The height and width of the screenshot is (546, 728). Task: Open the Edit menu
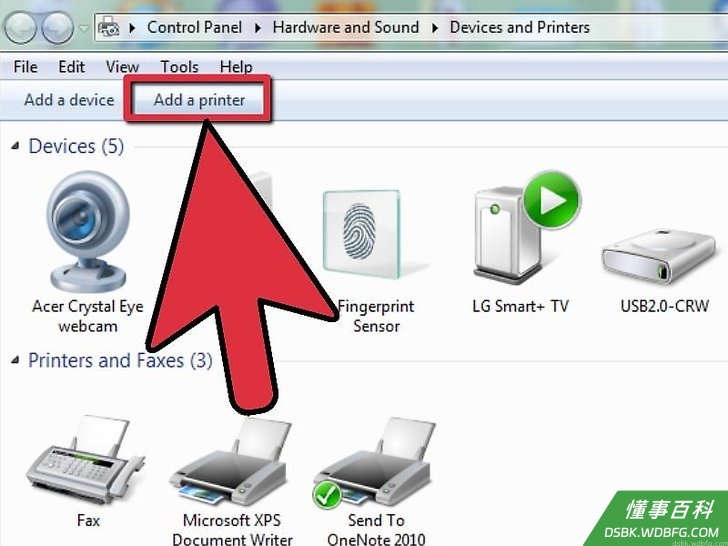(72, 67)
